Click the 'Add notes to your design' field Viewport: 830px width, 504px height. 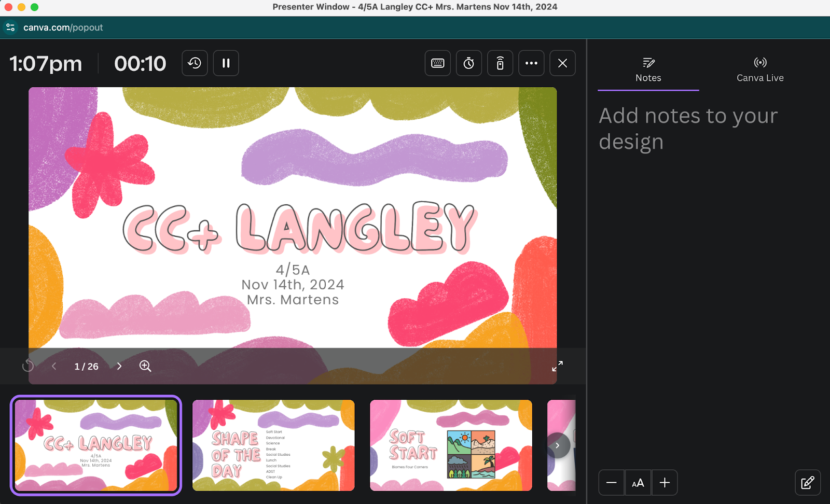point(688,129)
